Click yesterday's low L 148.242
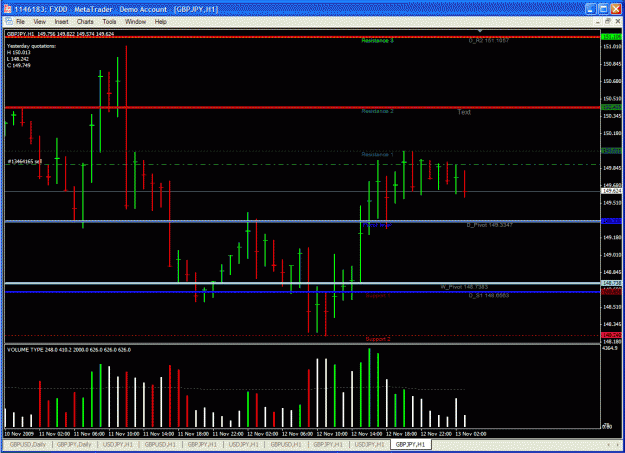The width and height of the screenshot is (625, 453). [18, 59]
